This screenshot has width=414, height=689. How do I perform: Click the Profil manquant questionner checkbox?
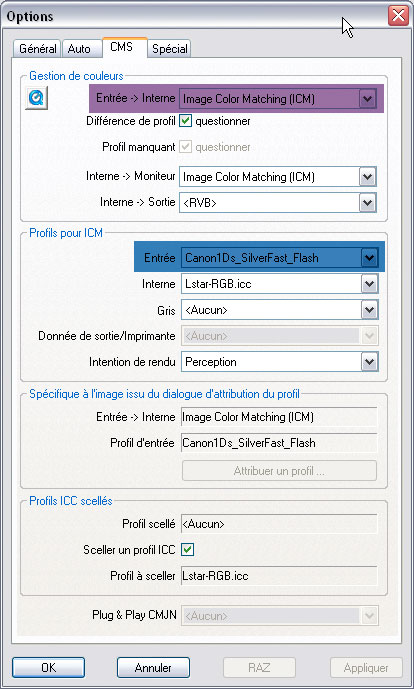coord(185,147)
